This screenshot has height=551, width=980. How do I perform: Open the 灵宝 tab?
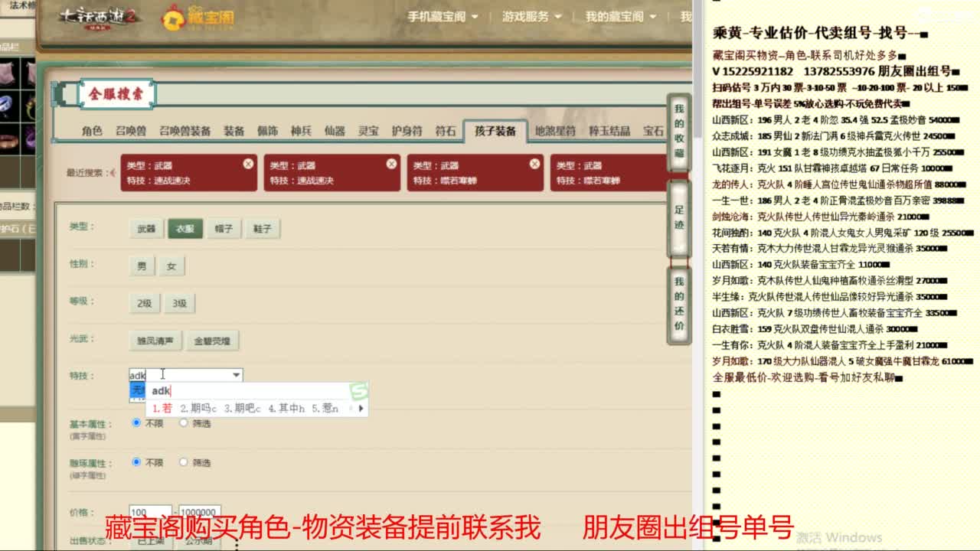368,131
